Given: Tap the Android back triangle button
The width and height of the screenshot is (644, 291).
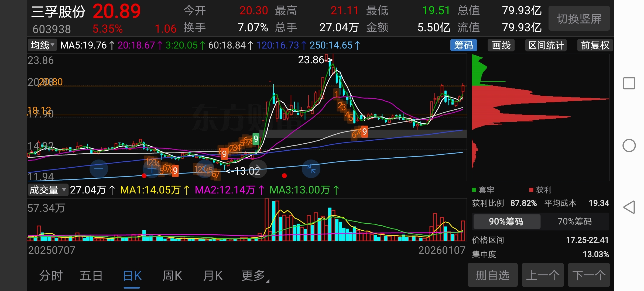Looking at the screenshot, I should pyautogui.click(x=629, y=207).
